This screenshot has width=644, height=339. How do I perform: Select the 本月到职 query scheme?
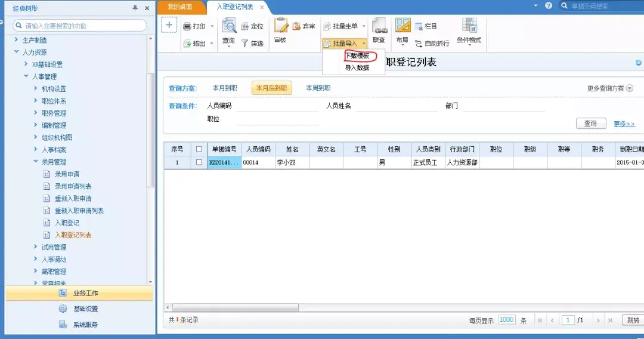click(225, 88)
